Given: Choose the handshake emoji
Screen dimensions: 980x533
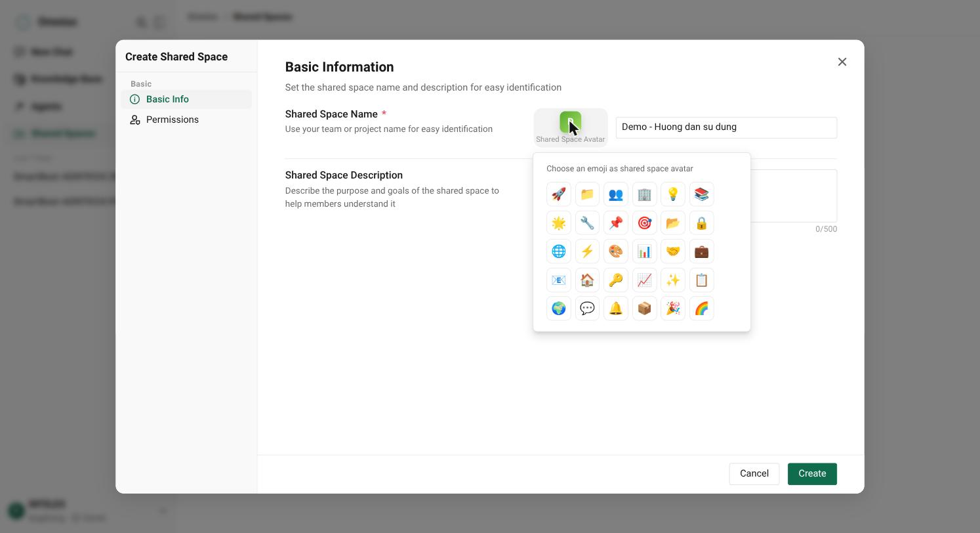Looking at the screenshot, I should (673, 251).
